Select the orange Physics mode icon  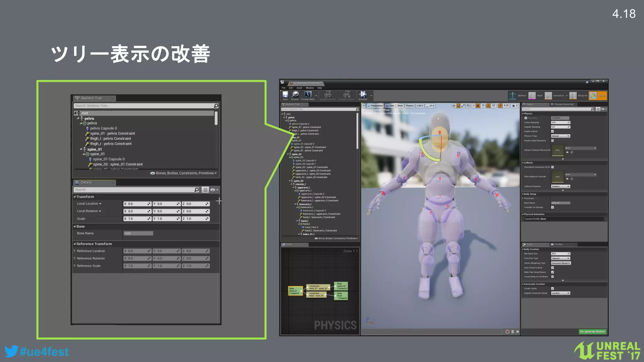pos(593,96)
